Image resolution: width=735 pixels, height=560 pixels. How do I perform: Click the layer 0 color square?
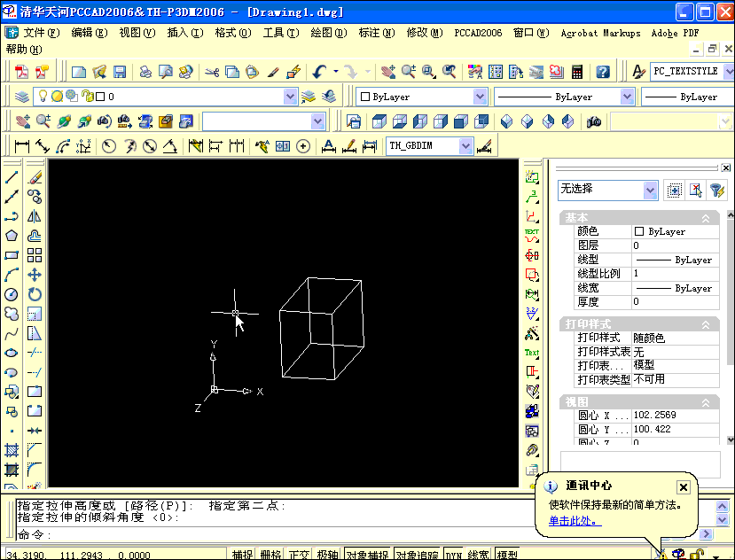pos(100,97)
